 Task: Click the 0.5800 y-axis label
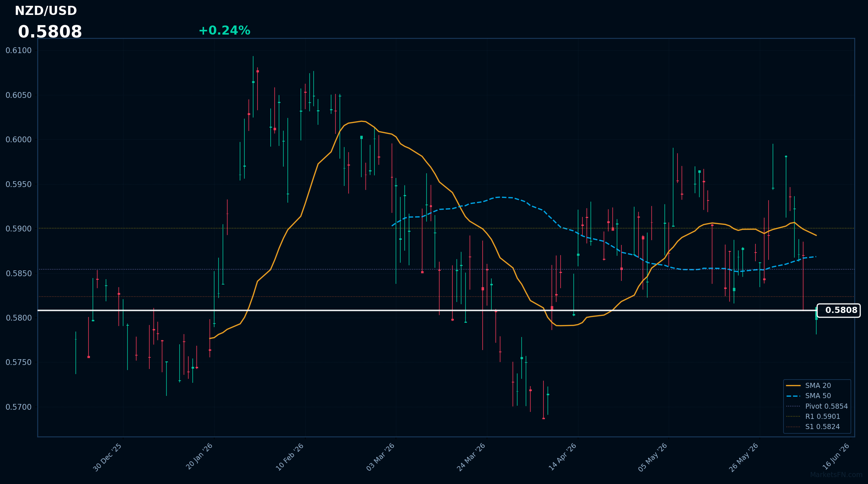19,318
